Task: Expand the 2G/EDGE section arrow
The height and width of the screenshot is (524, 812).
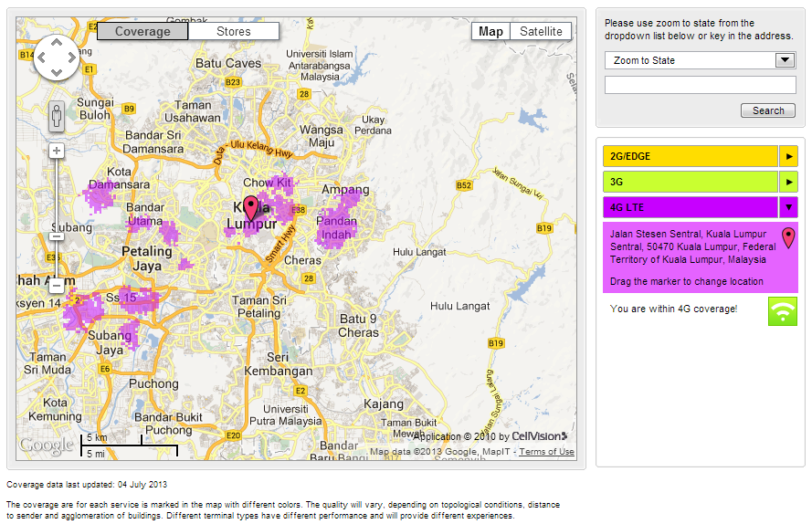Action: coord(788,156)
